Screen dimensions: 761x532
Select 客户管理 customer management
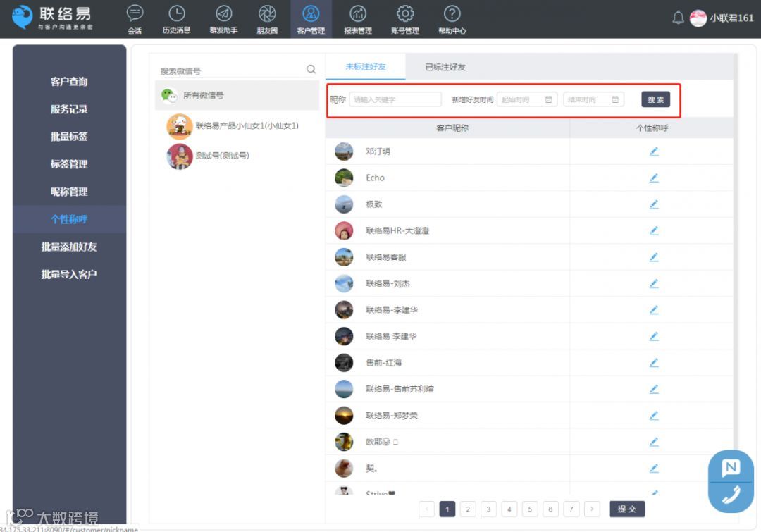point(311,19)
